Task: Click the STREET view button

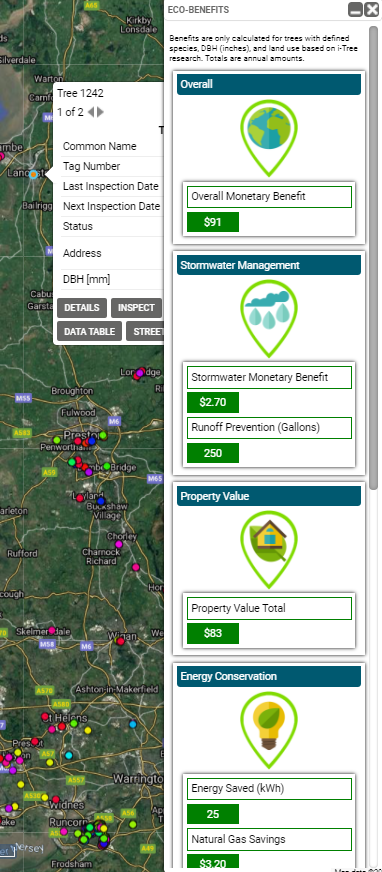Action: 145,331
